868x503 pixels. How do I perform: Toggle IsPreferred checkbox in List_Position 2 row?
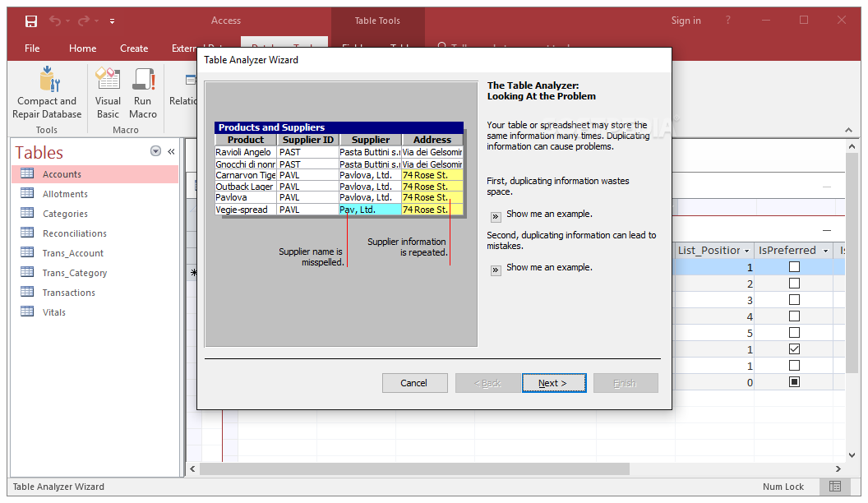[794, 284]
